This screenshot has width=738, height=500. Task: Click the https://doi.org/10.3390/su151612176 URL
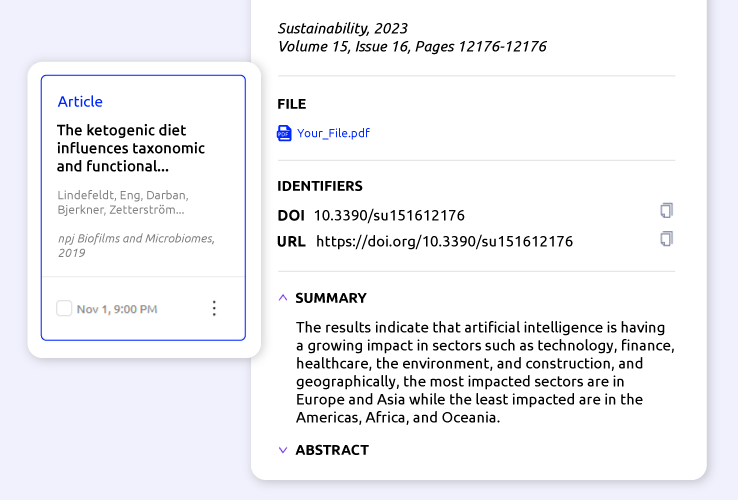[x=444, y=242]
